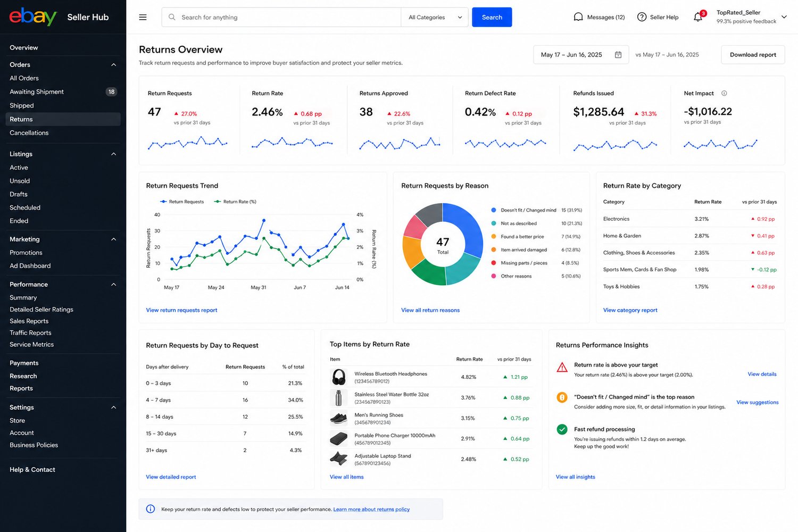Open TopRated_Seller account dropdown chevron
Viewport: 798px width, 532px height.
tap(784, 17)
